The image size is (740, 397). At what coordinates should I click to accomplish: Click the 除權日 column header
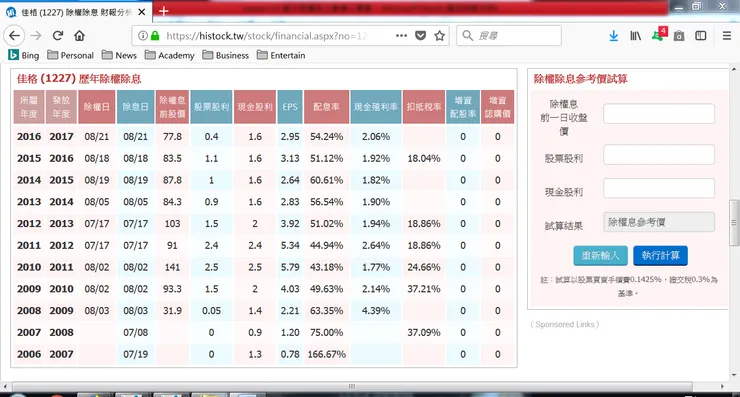pos(97,107)
